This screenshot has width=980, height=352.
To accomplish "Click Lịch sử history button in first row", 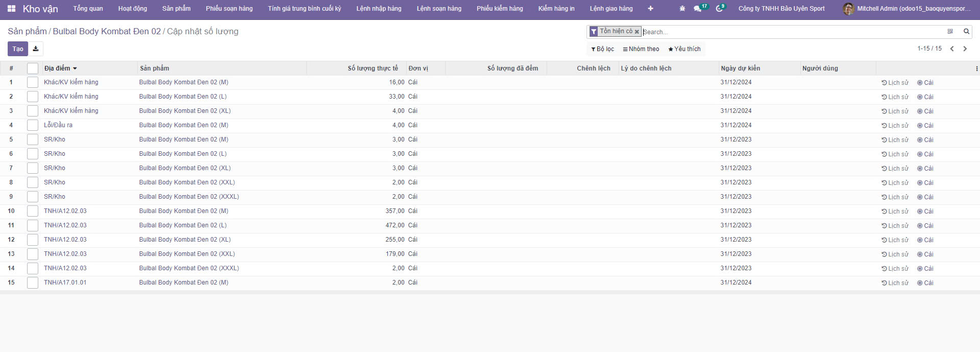I will 895,83.
